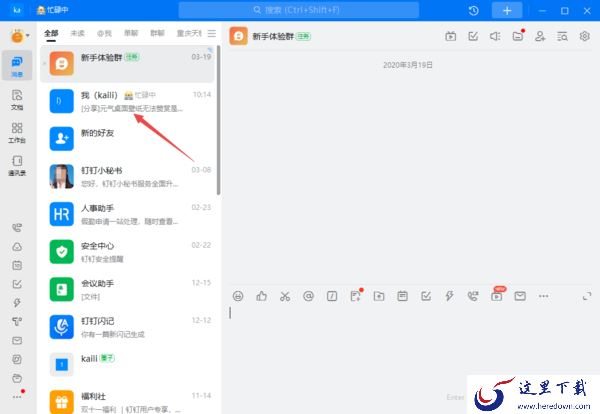600x414 pixels.
Task: Open the 钉钉闪记 conversation
Action: coord(127,327)
